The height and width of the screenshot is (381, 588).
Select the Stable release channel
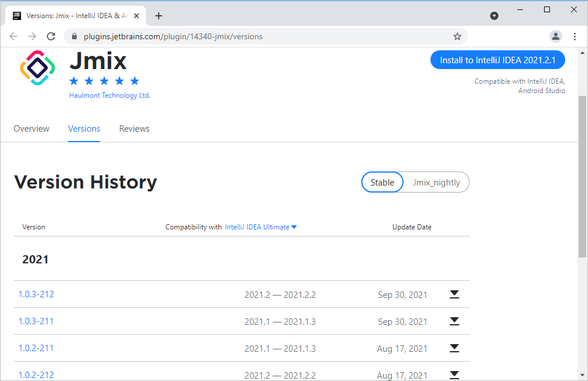(382, 183)
